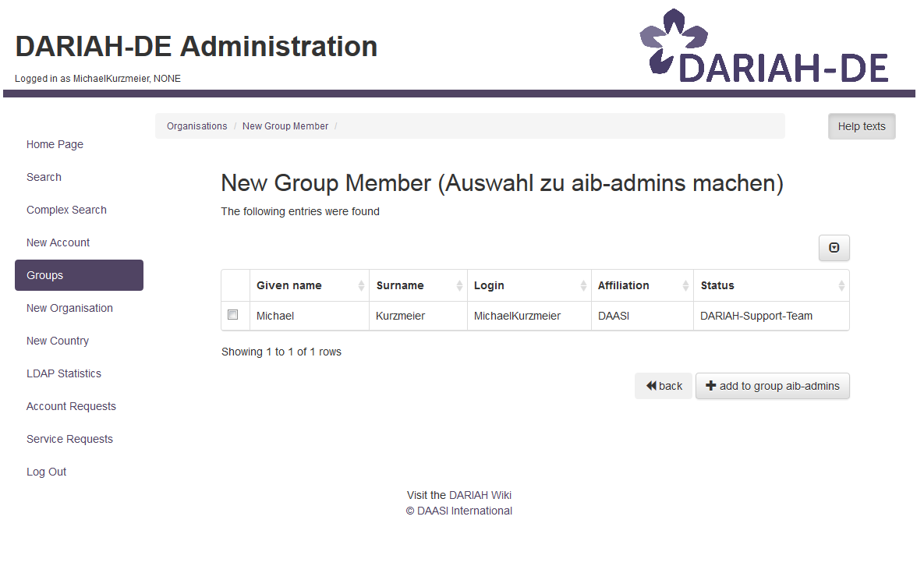Sort table by Status arrows
The image size is (924, 573).
pyautogui.click(x=841, y=286)
